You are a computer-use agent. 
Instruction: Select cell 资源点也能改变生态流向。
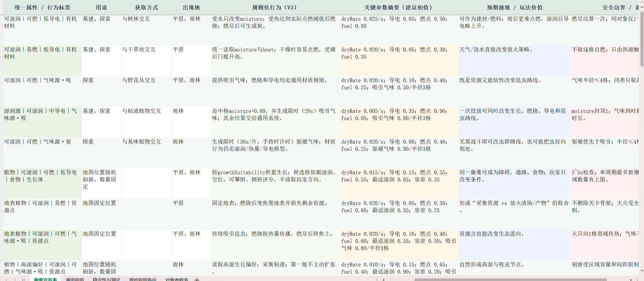point(514,245)
